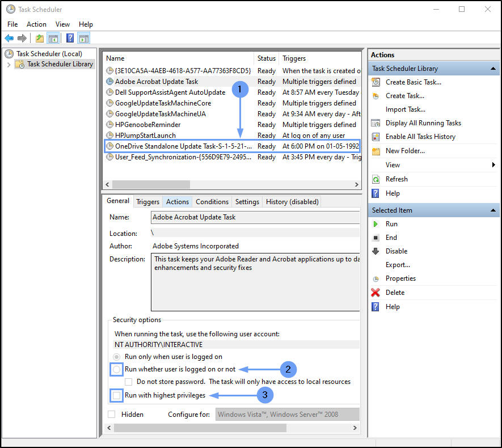Click Enable All Tasks History link
Viewport: 502px width, 448px height.
420,137
